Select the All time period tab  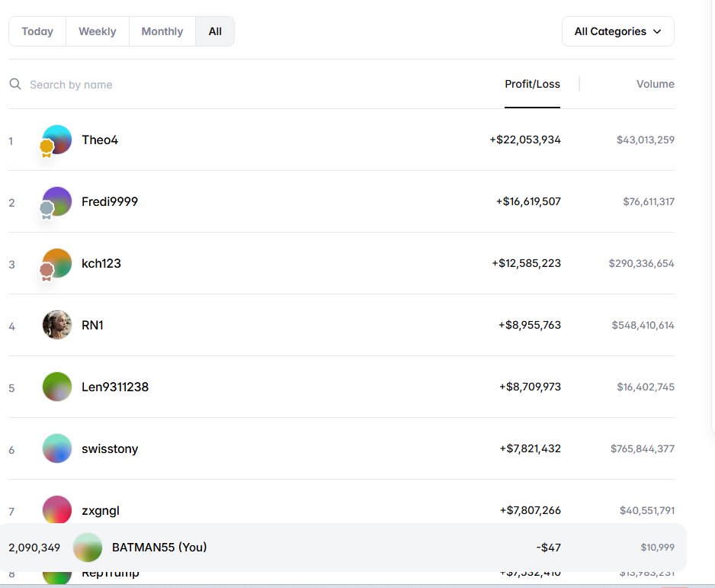coord(215,31)
